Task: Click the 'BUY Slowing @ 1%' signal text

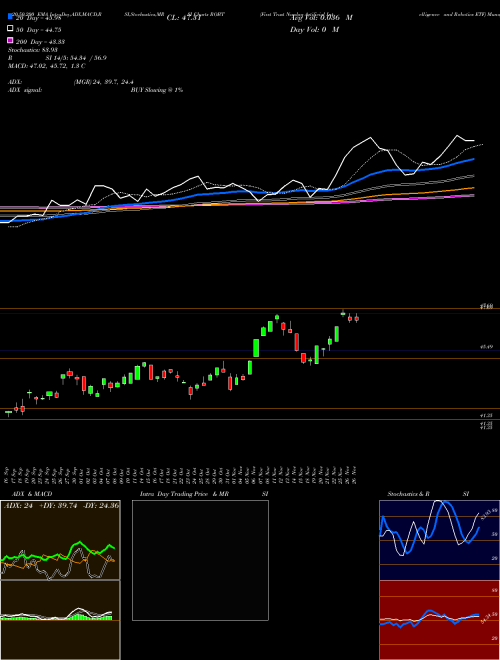Action: pyautogui.click(x=157, y=90)
